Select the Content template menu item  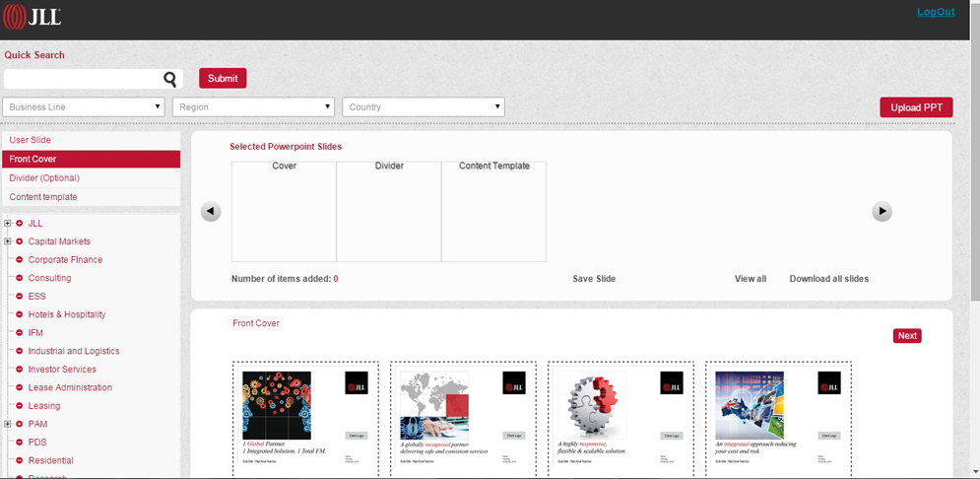pyautogui.click(x=92, y=197)
